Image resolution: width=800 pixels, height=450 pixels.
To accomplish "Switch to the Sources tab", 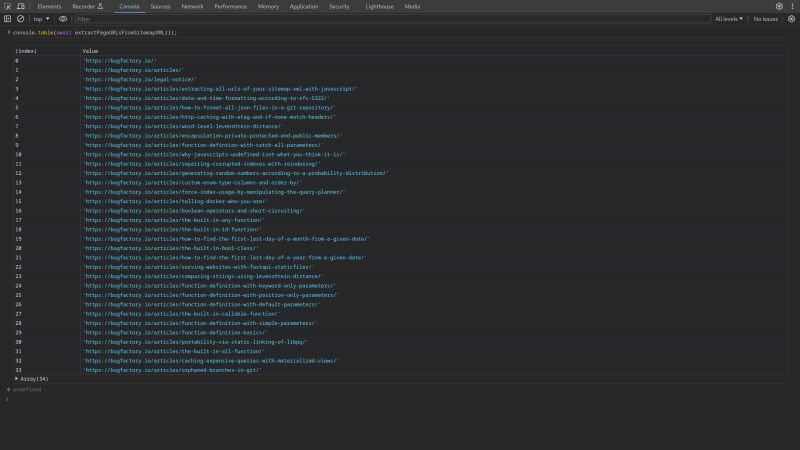I will click(x=160, y=7).
